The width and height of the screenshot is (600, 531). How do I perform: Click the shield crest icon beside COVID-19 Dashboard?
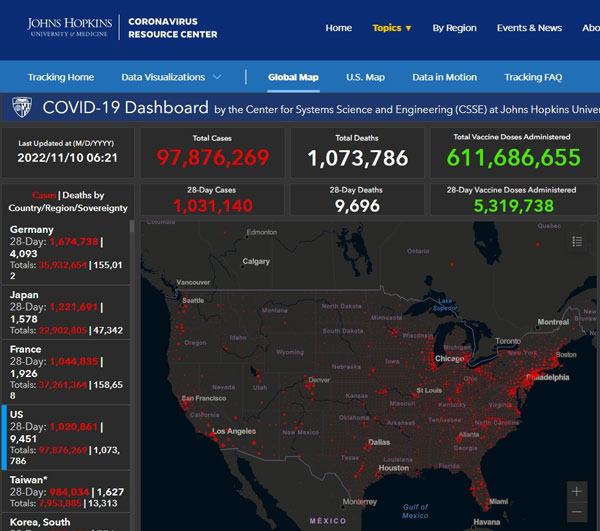(x=22, y=107)
